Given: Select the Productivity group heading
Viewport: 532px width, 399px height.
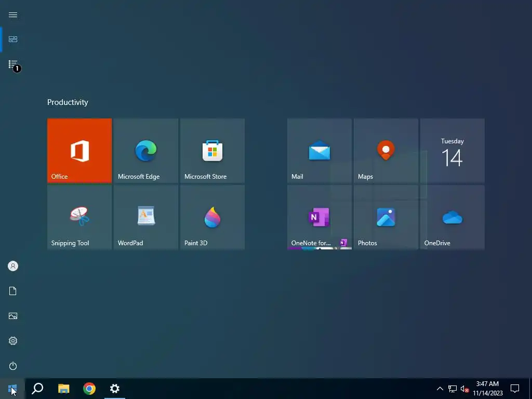Looking at the screenshot, I should [68, 102].
